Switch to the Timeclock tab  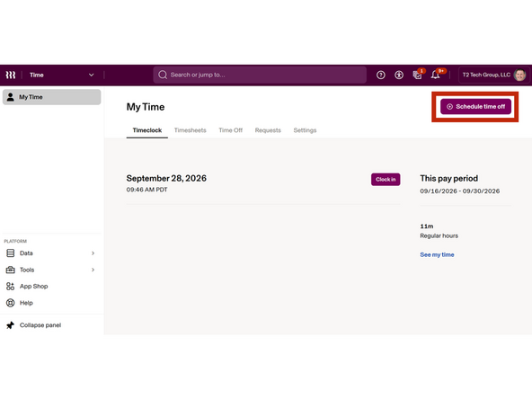click(147, 130)
